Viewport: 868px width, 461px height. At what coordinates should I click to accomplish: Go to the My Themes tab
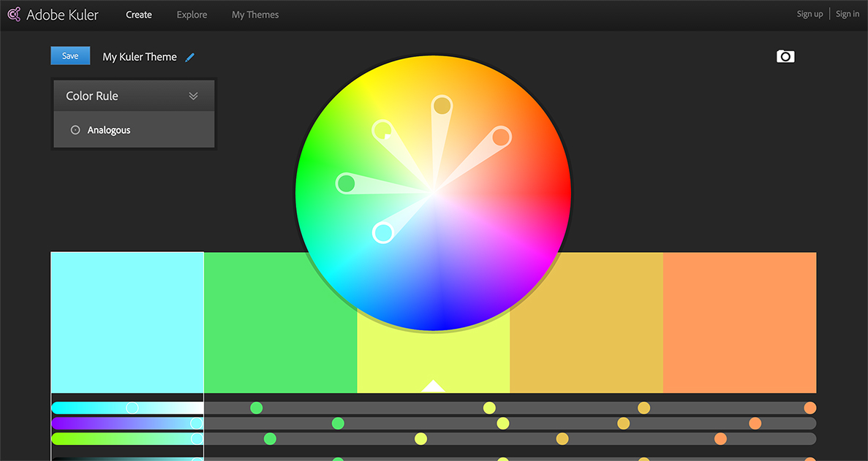click(255, 15)
